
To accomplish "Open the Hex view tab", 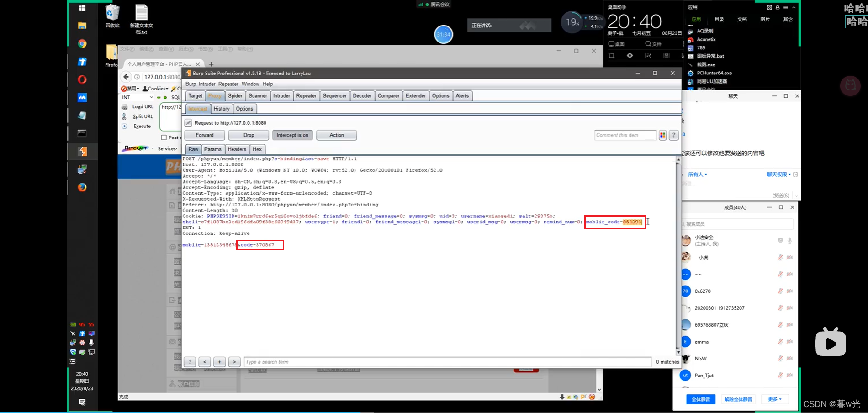I will [x=257, y=149].
